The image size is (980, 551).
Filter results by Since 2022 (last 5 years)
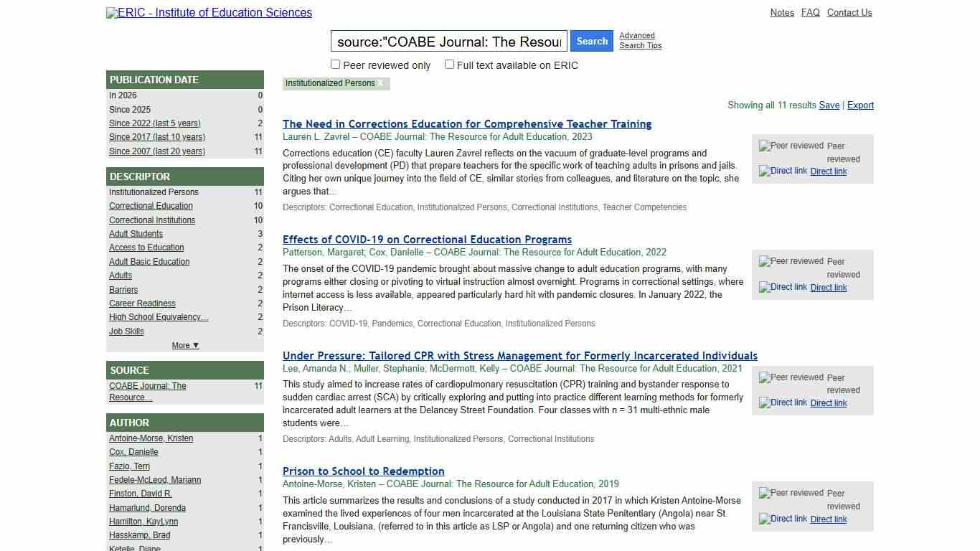[154, 123]
